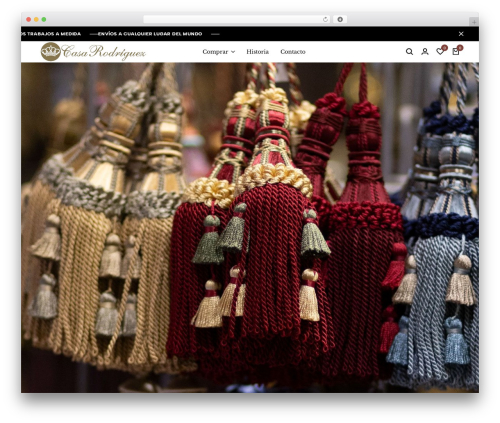Open the search magnifier icon
This screenshot has height=423, width=500.
pyautogui.click(x=409, y=52)
